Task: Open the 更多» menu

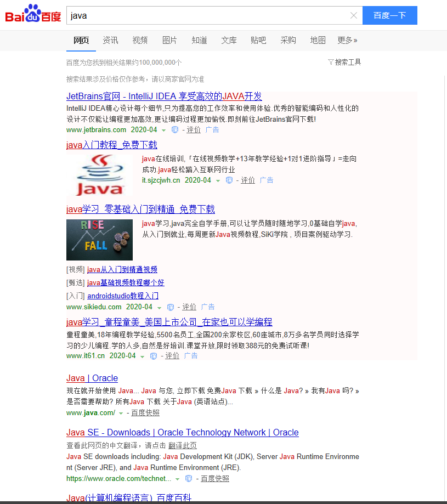Action: click(x=347, y=40)
